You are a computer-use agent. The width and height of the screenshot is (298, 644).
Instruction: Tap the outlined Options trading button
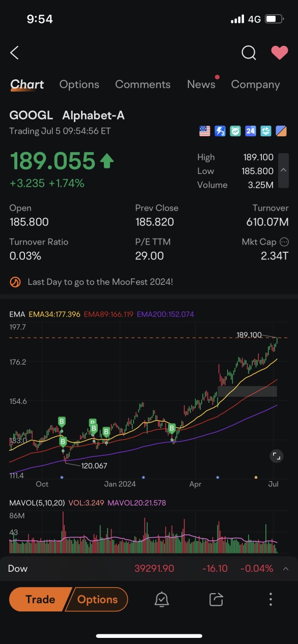coord(97,599)
